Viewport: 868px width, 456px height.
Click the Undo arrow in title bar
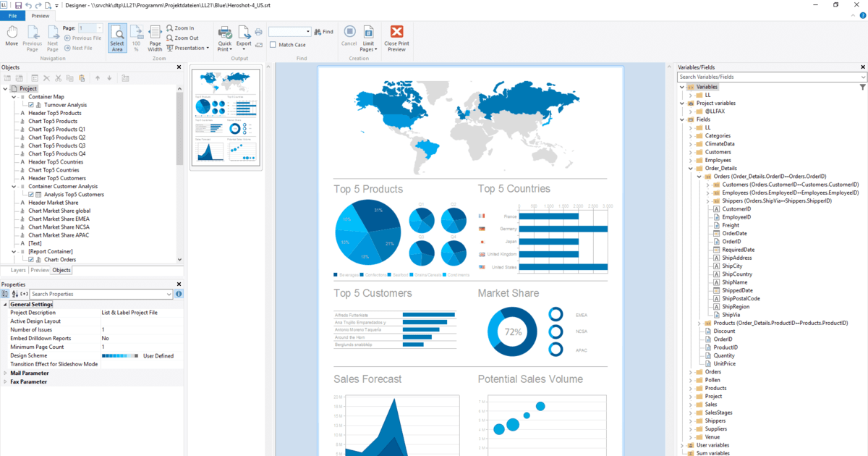28,5
